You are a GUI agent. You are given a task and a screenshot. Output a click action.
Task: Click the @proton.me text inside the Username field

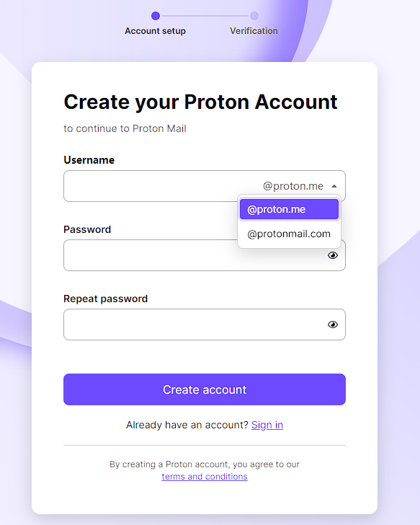293,186
